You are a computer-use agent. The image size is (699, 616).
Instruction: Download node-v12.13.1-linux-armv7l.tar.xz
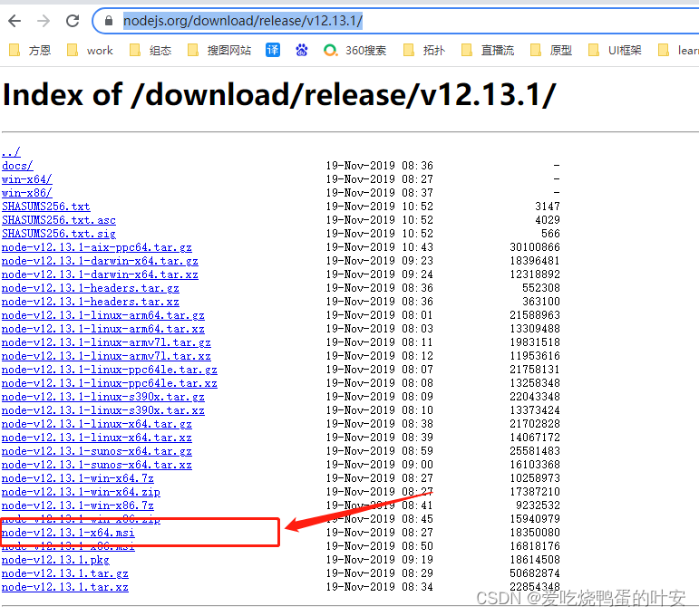coord(106,356)
